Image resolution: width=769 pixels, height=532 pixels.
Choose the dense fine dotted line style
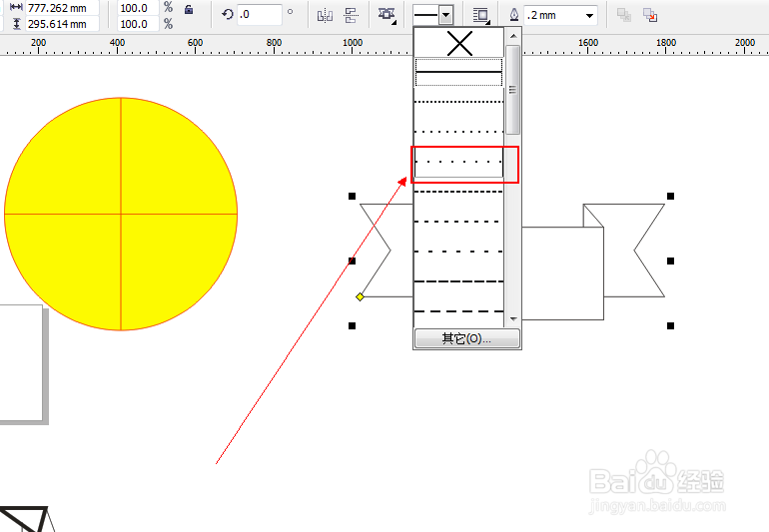[x=459, y=102]
